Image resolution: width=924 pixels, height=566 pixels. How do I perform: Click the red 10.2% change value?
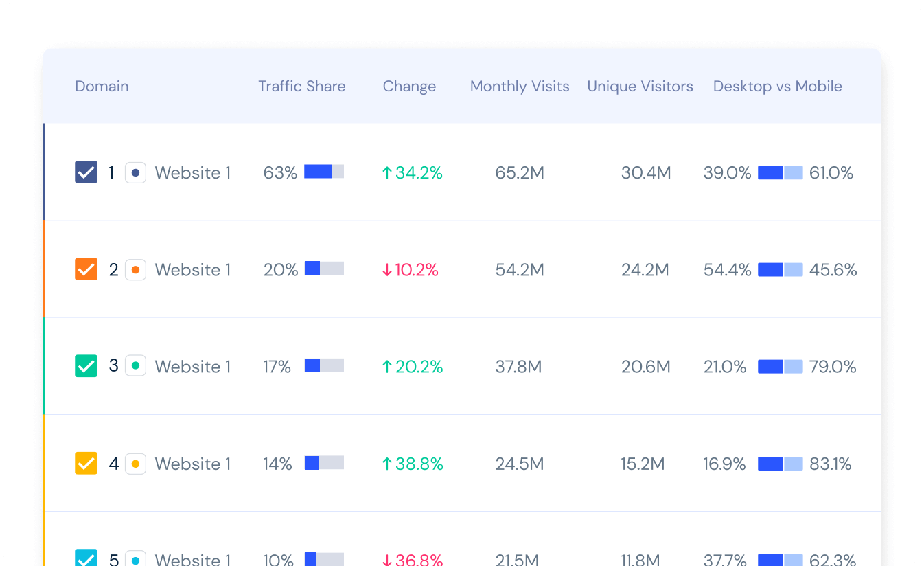(410, 270)
